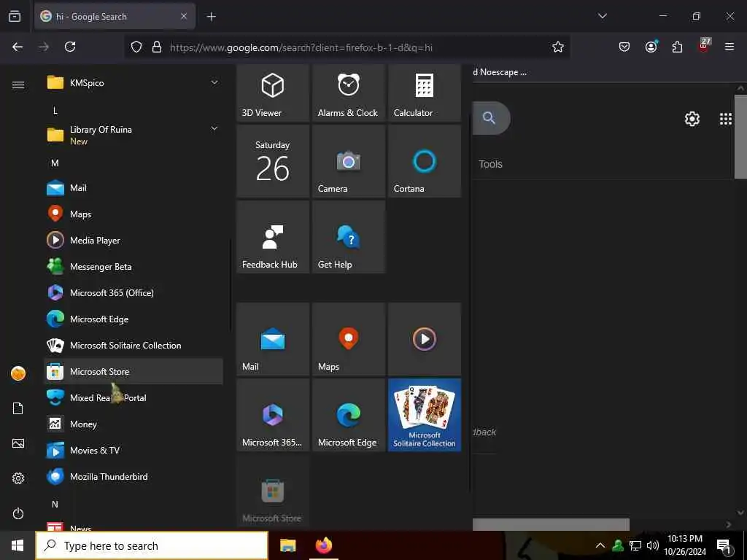
Task: Go back in Firefox
Action: [x=18, y=47]
